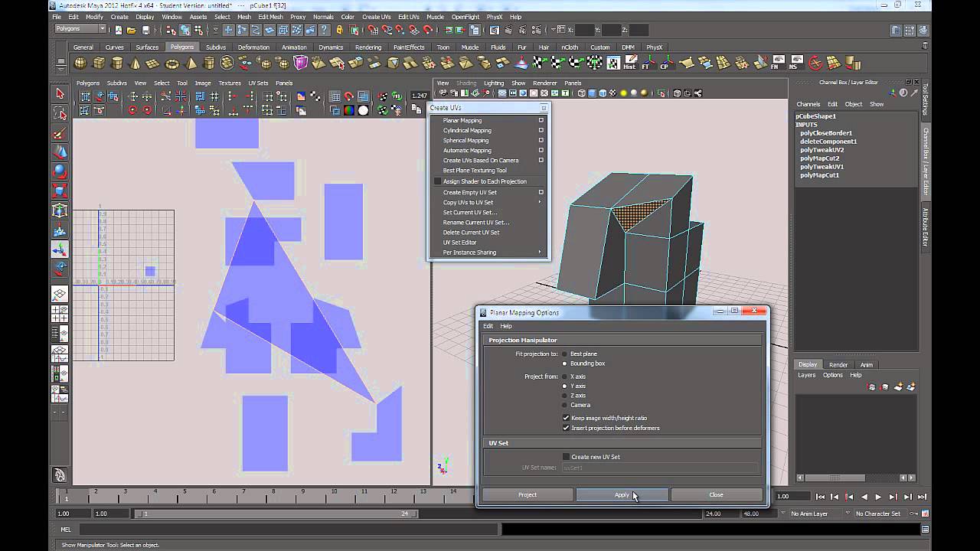This screenshot has width=980, height=551.
Task: Click the range slider bar
Action: (277, 514)
